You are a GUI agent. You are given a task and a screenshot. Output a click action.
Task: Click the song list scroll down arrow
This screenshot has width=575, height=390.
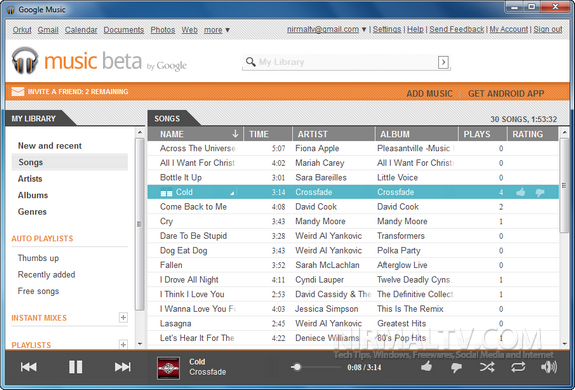tap(564, 344)
